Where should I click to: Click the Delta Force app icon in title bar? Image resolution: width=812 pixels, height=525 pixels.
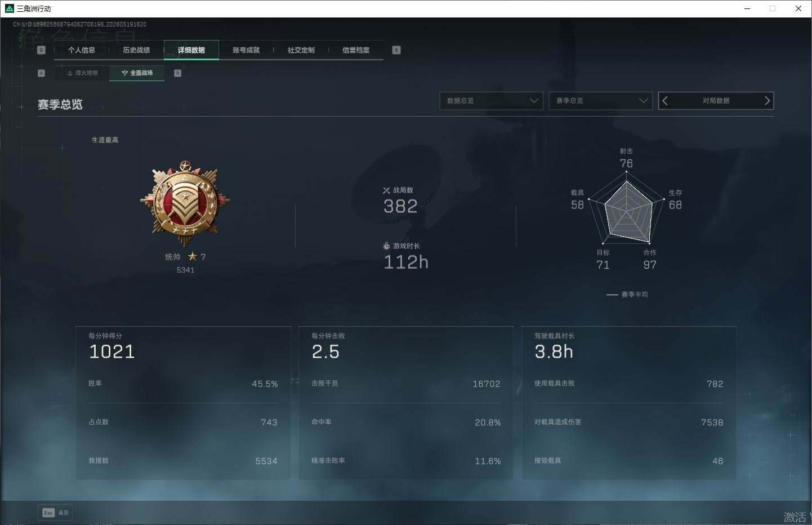(x=9, y=8)
